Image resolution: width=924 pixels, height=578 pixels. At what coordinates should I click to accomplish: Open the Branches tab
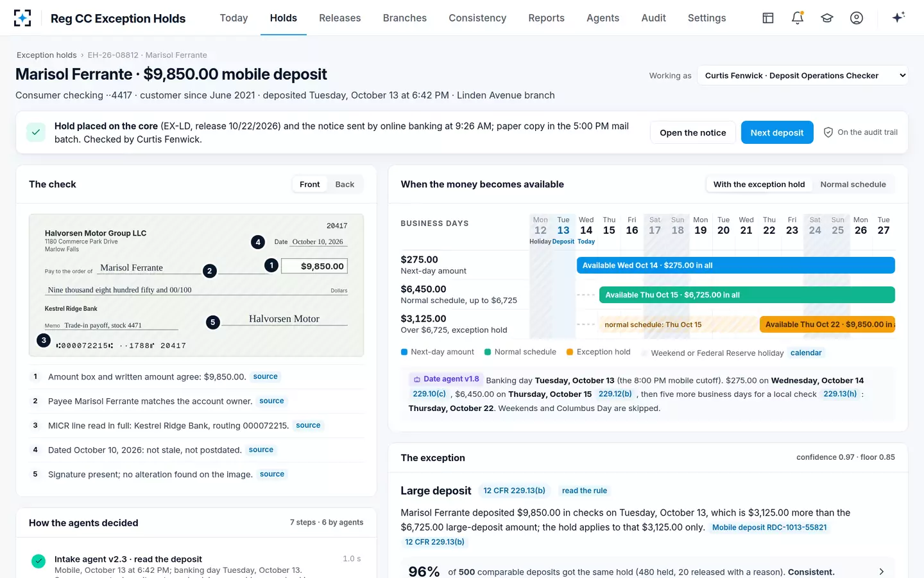click(x=405, y=18)
